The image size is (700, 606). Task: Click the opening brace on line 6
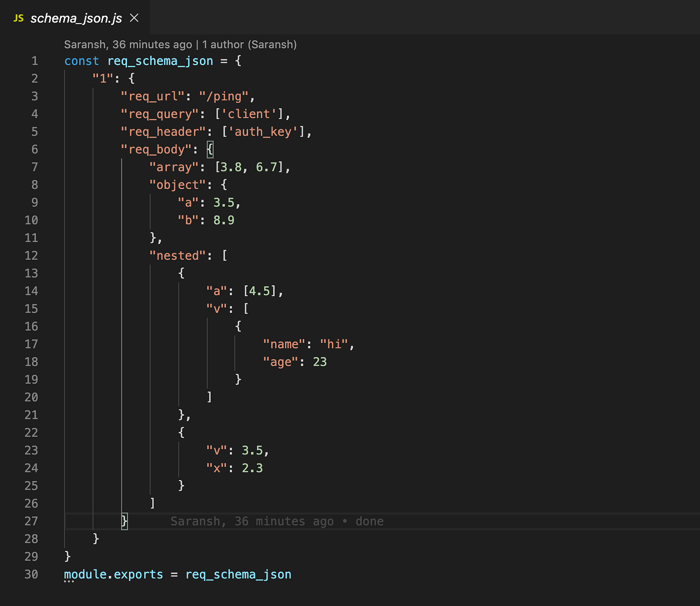(x=209, y=149)
